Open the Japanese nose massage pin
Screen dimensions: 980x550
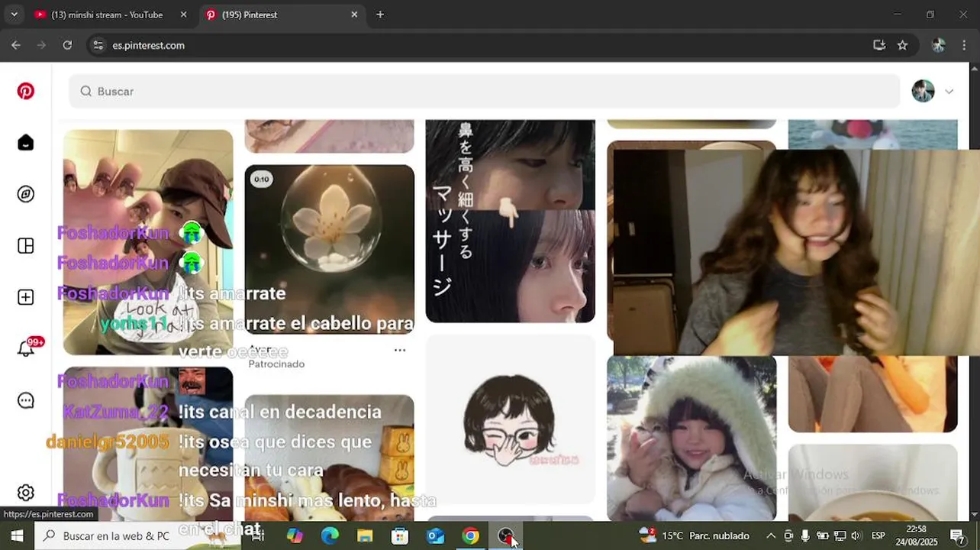510,221
